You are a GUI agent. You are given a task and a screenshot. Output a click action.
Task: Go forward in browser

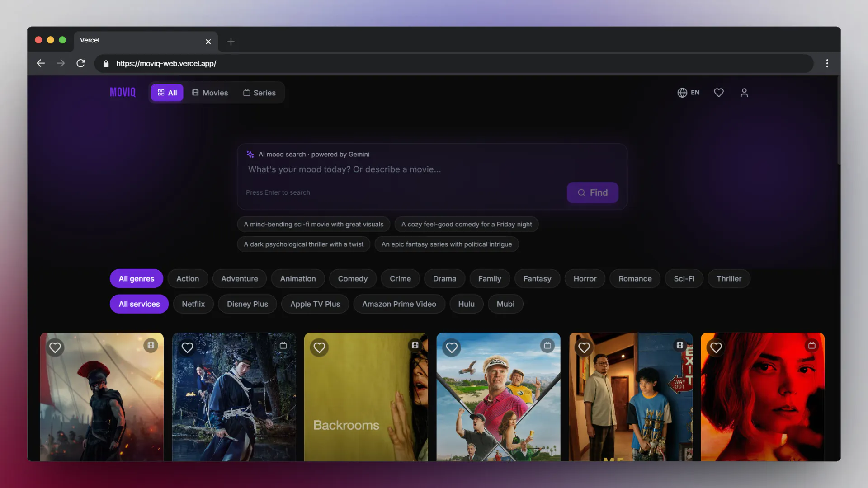pos(61,63)
